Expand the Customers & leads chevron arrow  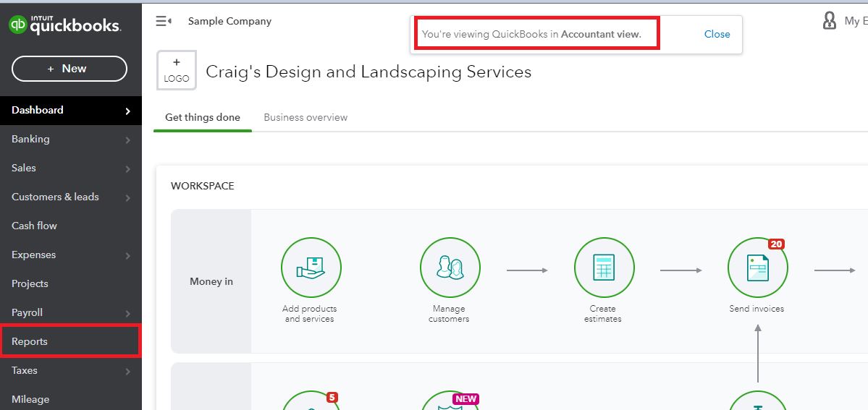pos(128,198)
